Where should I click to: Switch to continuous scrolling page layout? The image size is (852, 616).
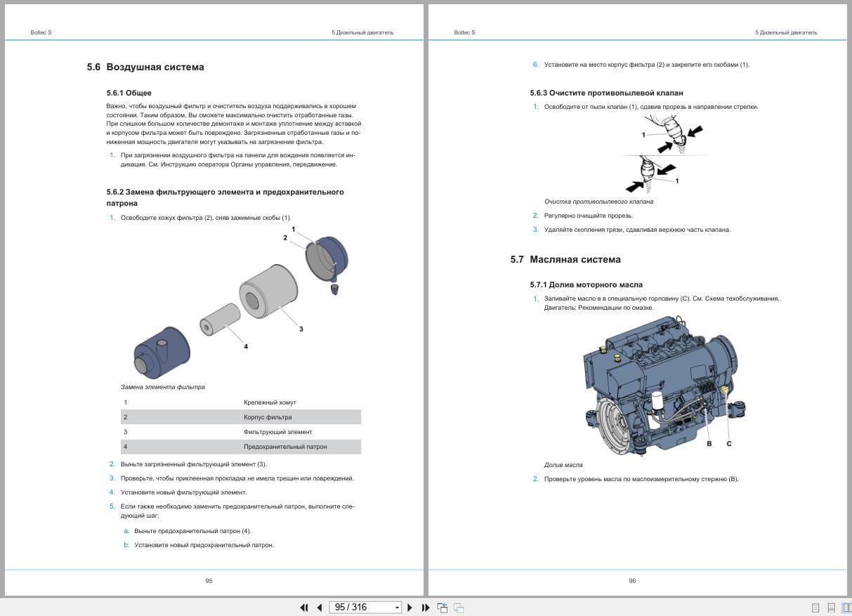[x=832, y=607]
